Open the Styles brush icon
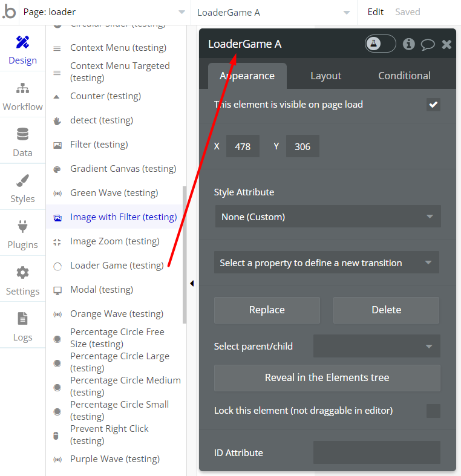 [22, 180]
